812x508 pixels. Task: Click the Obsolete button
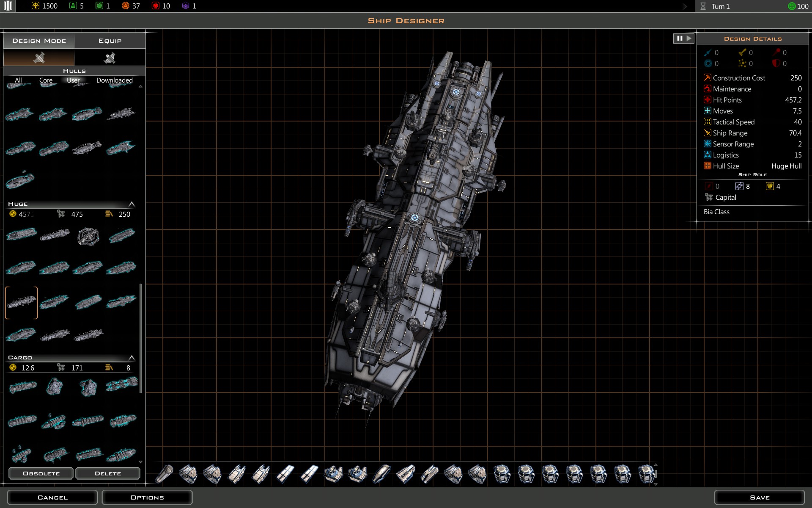41,473
